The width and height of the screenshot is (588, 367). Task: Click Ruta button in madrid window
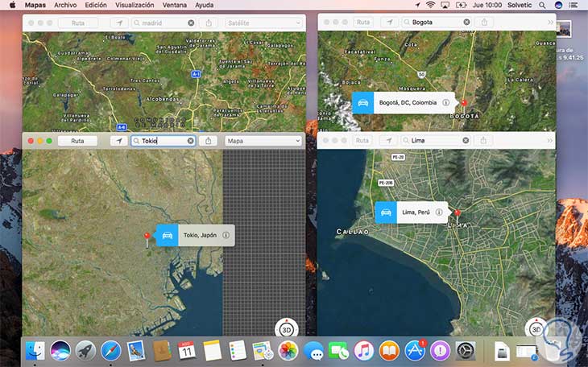[x=78, y=23]
